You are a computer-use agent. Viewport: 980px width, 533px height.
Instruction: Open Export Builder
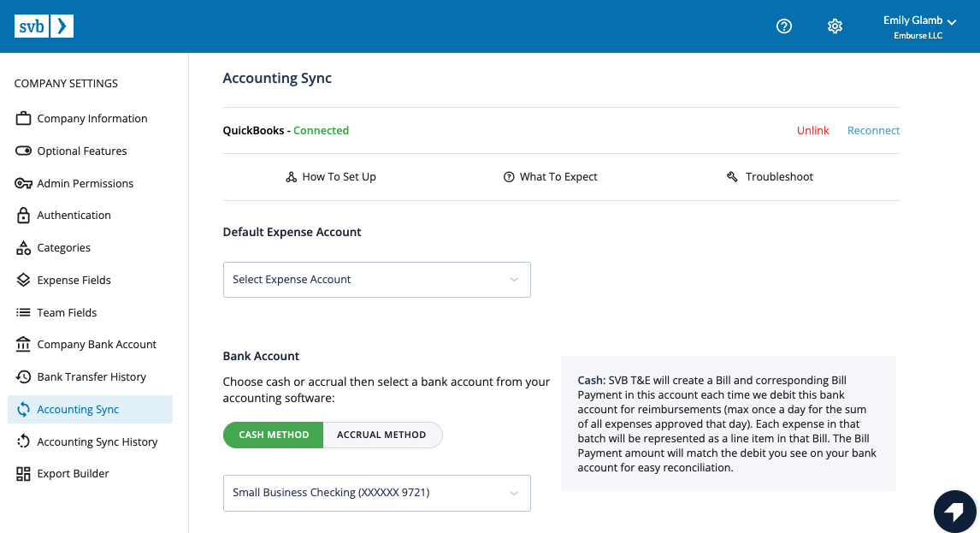[74, 474]
